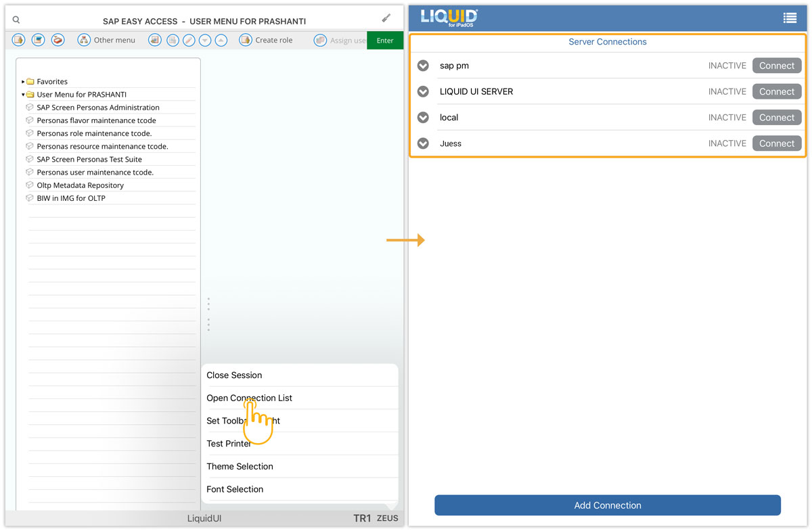Click the Liquid for iPadOS logo
The height and width of the screenshot is (531, 812).
tap(449, 18)
